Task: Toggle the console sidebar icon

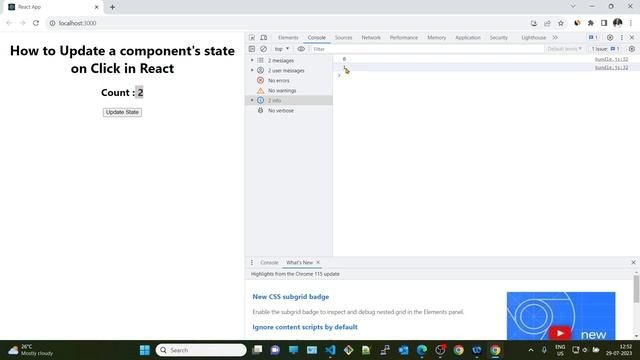Action: pos(252,49)
